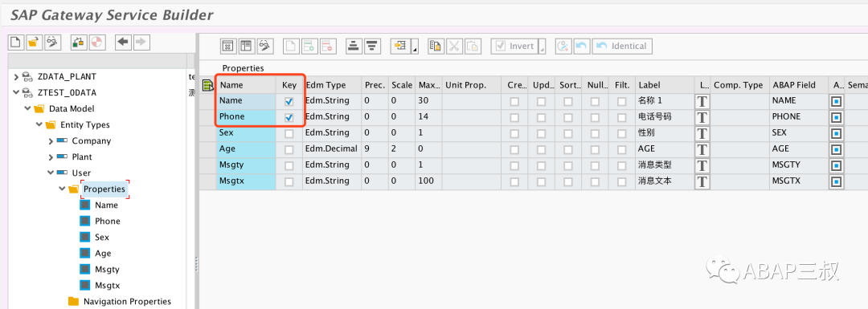Click the Edm.Decimal cell in Age row
This screenshot has width=868, height=309.
coord(332,148)
